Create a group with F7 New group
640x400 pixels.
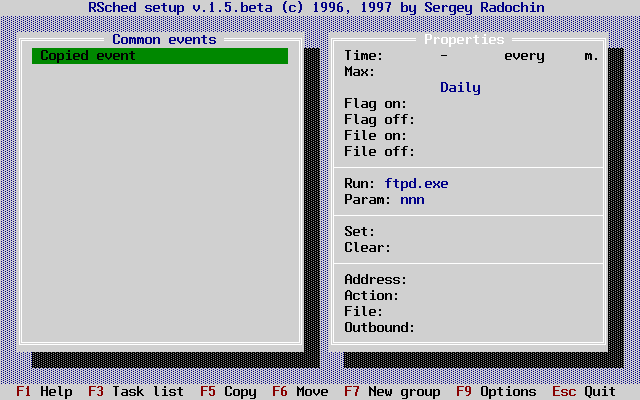click(392, 391)
